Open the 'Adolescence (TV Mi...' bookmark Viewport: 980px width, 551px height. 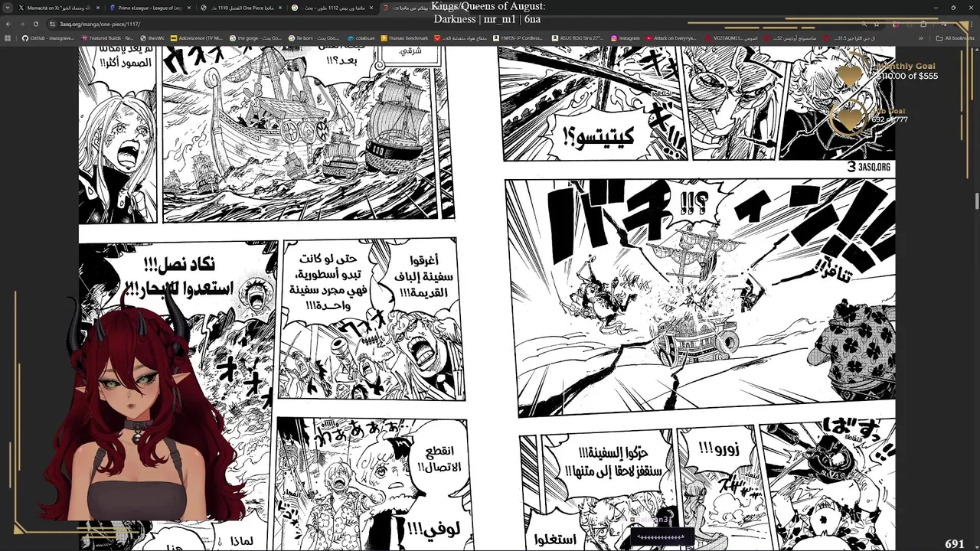[197, 38]
